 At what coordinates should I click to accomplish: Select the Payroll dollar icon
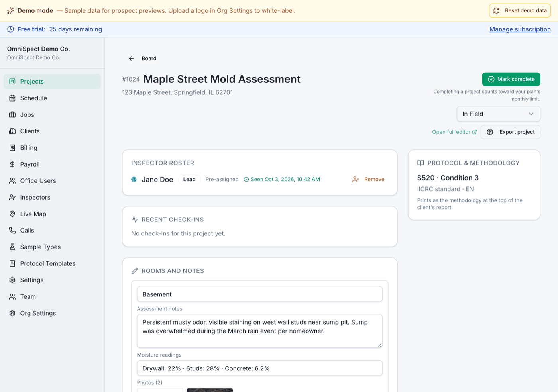[12, 164]
